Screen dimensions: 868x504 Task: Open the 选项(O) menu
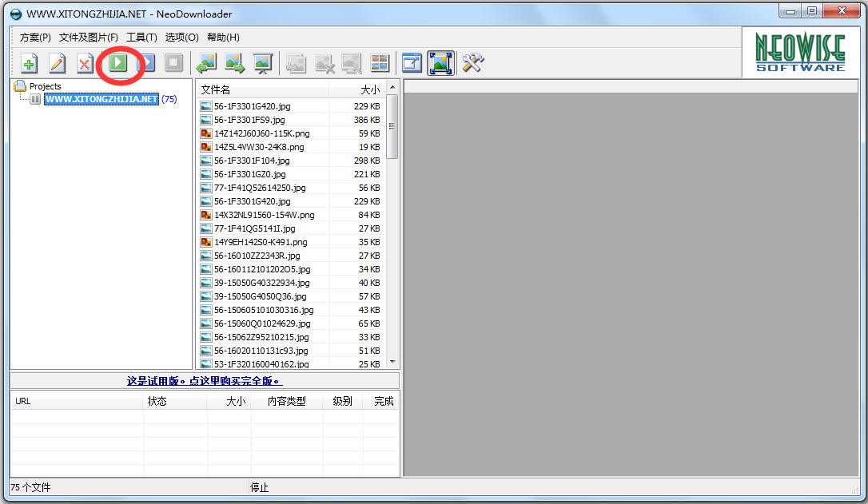coord(182,37)
